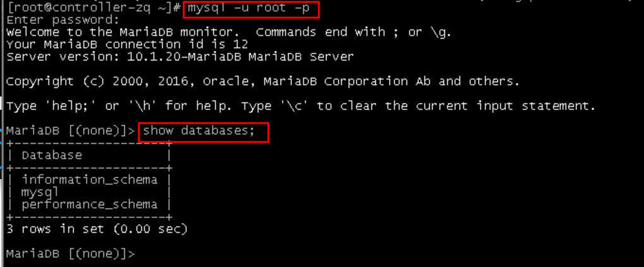Viewport: 644px width, 267px height.
Task: Click the [root@controller-zq ~]# shell prompt
Action: (93, 8)
